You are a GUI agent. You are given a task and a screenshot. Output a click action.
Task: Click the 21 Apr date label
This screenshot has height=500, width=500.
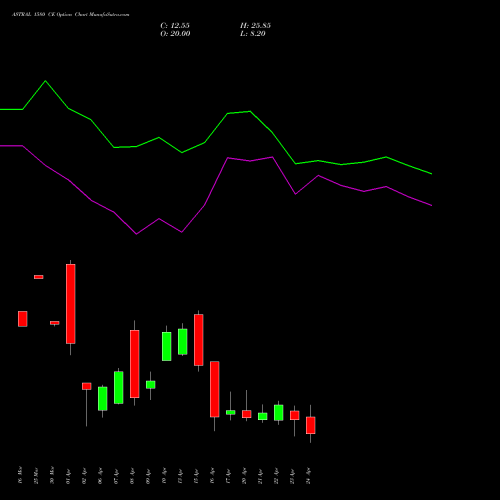[260, 475]
